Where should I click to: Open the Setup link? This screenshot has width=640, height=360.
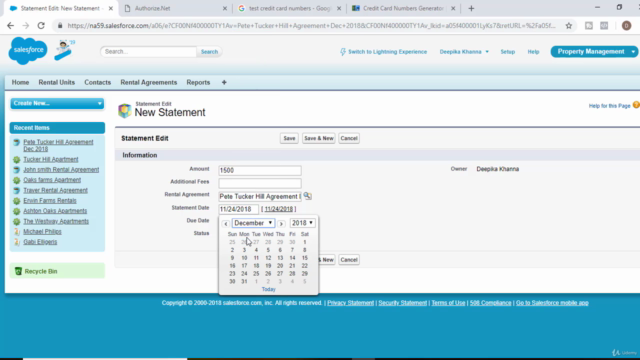(x=507, y=52)
